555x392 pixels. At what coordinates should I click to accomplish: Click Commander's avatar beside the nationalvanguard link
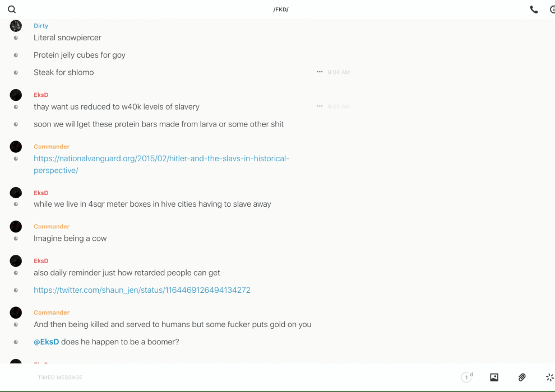click(16, 147)
